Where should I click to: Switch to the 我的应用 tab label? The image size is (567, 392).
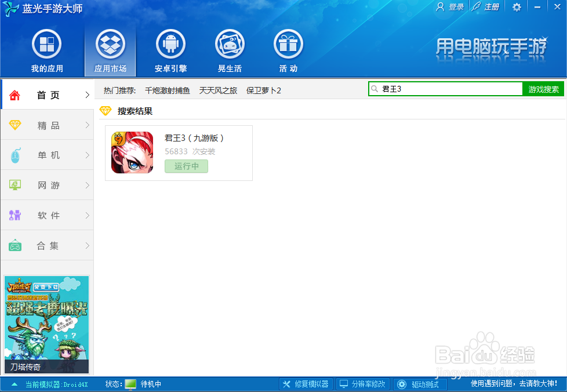coord(47,68)
